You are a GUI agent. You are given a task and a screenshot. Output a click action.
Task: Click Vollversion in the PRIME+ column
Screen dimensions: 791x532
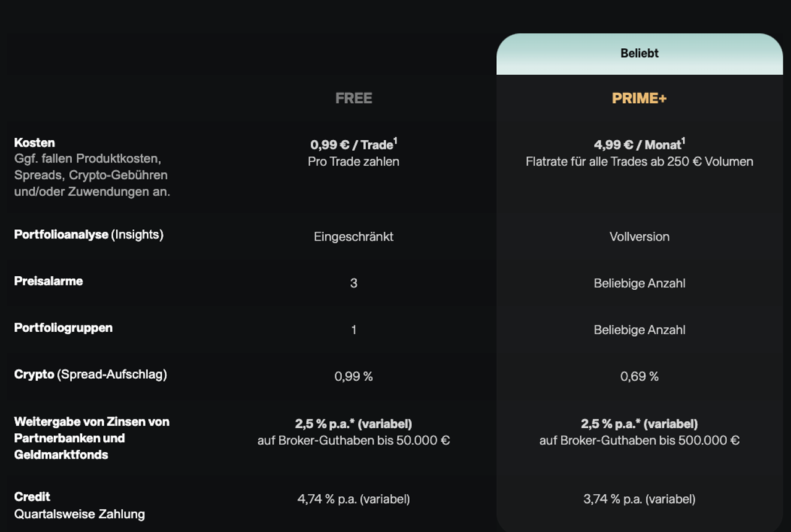click(640, 237)
